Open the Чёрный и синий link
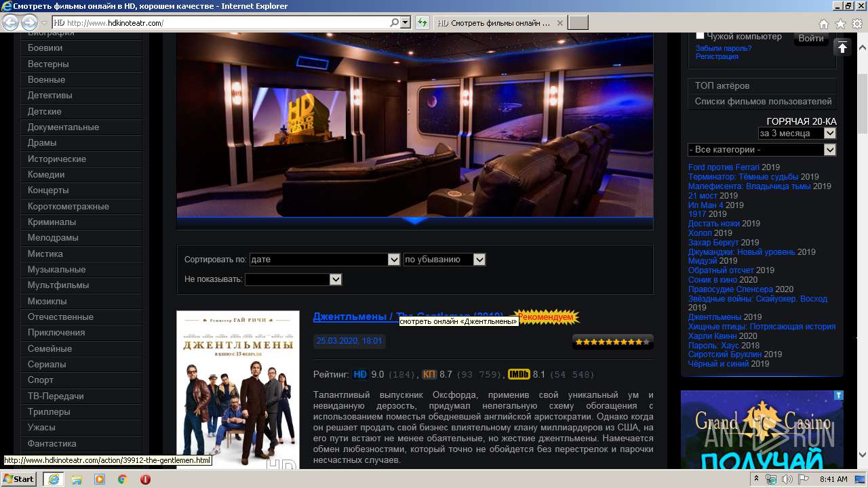This screenshot has width=868, height=488. coord(719,364)
